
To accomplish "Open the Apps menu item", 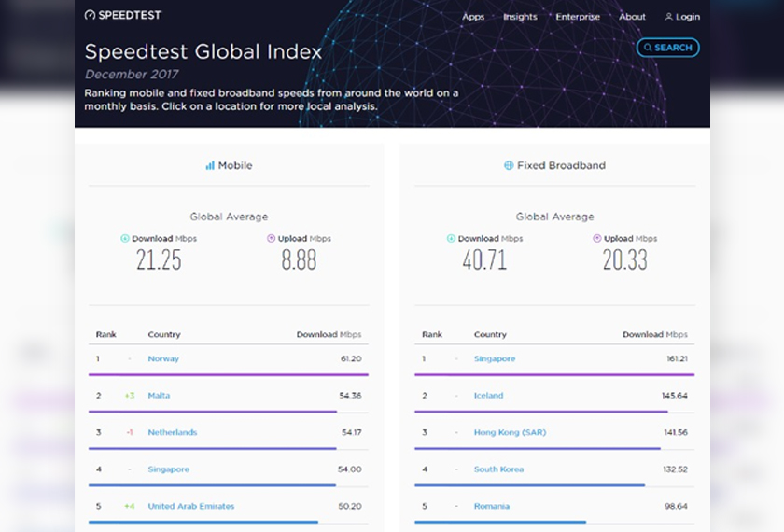I will click(473, 17).
